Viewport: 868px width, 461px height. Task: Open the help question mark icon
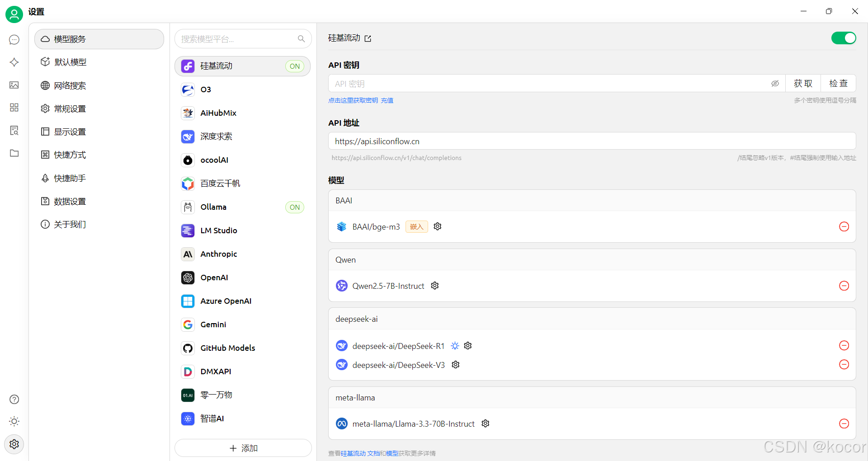pos(14,400)
